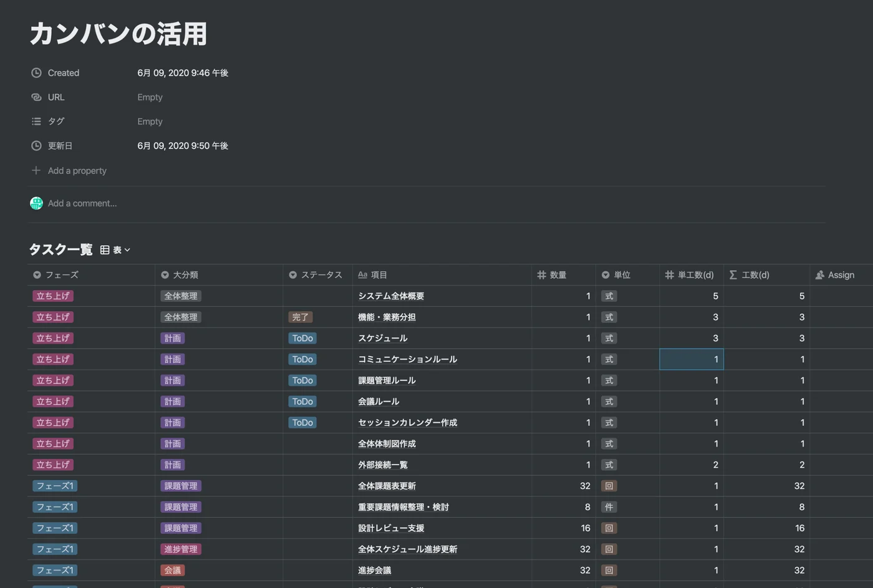873x588 pixels.
Task: Open the 単位 column header menu
Action: [627, 275]
